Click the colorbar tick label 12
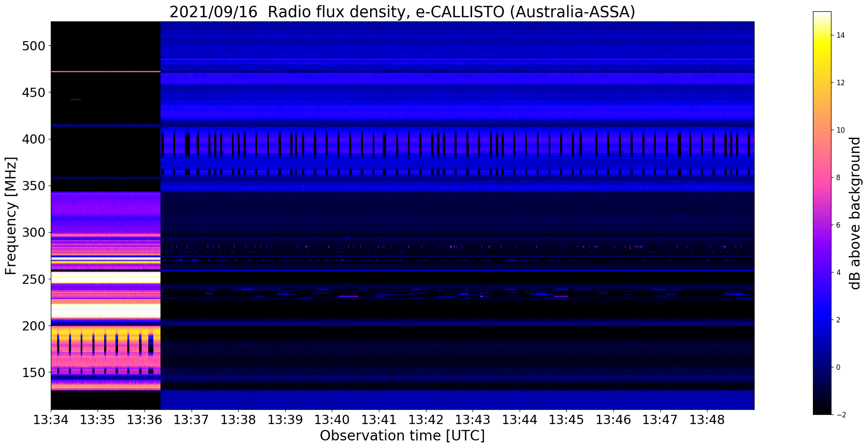The height and width of the screenshot is (448, 868). (x=841, y=83)
